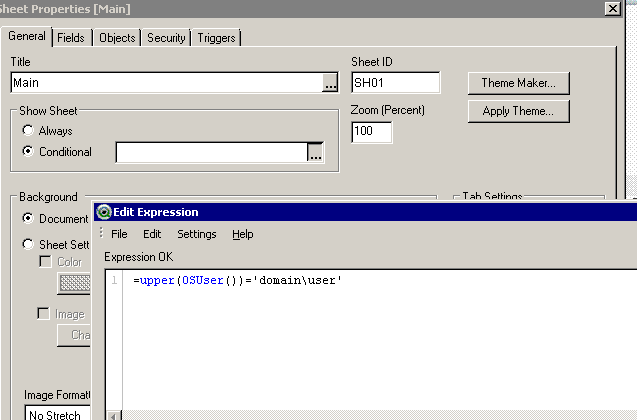Switch to the General tab

coord(27,37)
